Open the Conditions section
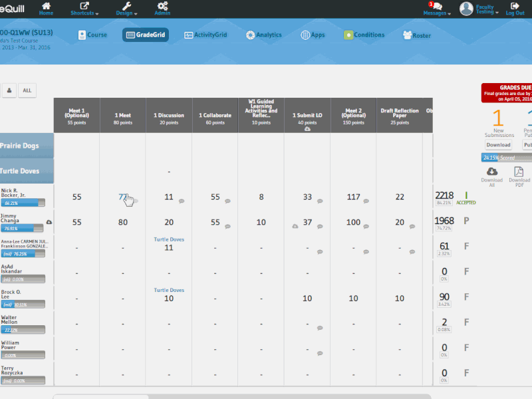The height and width of the screenshot is (399, 532). click(364, 35)
